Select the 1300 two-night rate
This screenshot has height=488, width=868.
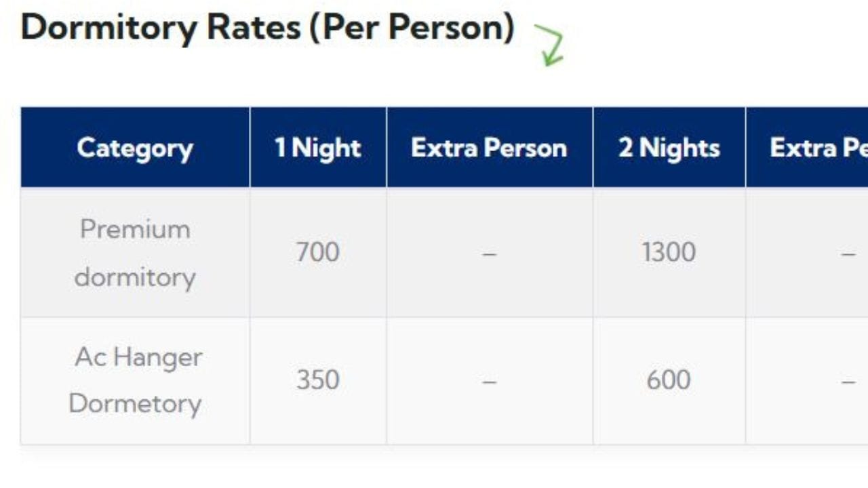[669, 253]
